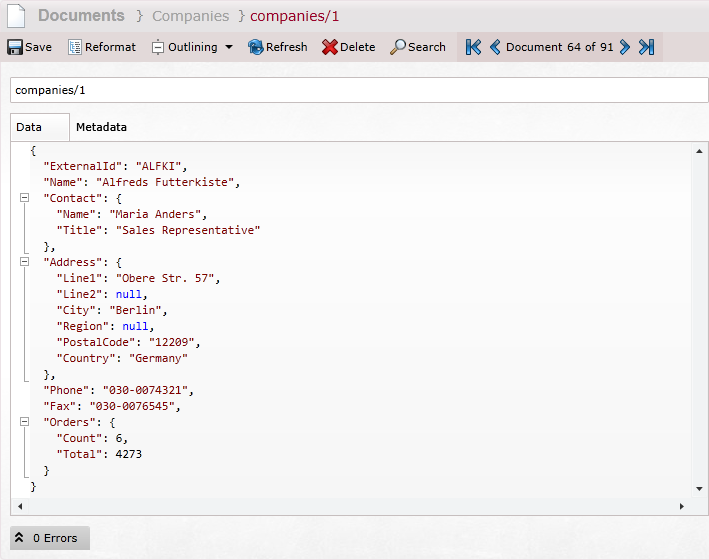The height and width of the screenshot is (560, 709).
Task: Open the Documents breadcrumb link
Action: tap(81, 16)
